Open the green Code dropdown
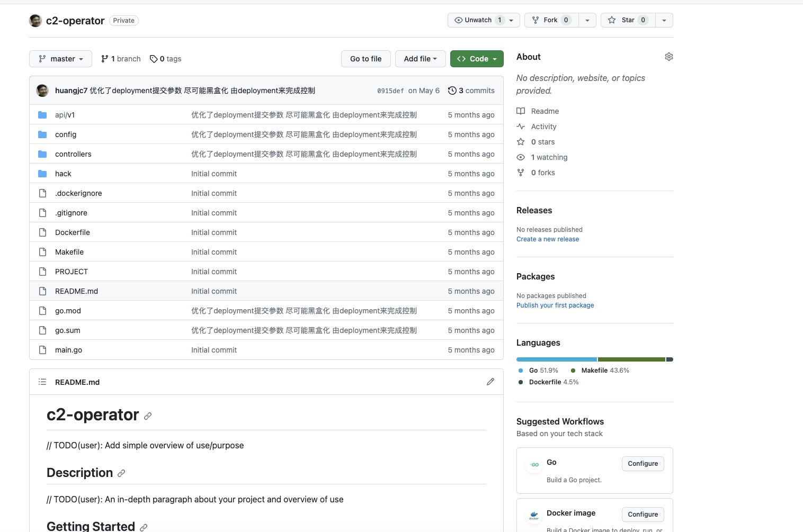The height and width of the screenshot is (532, 803). click(477, 59)
